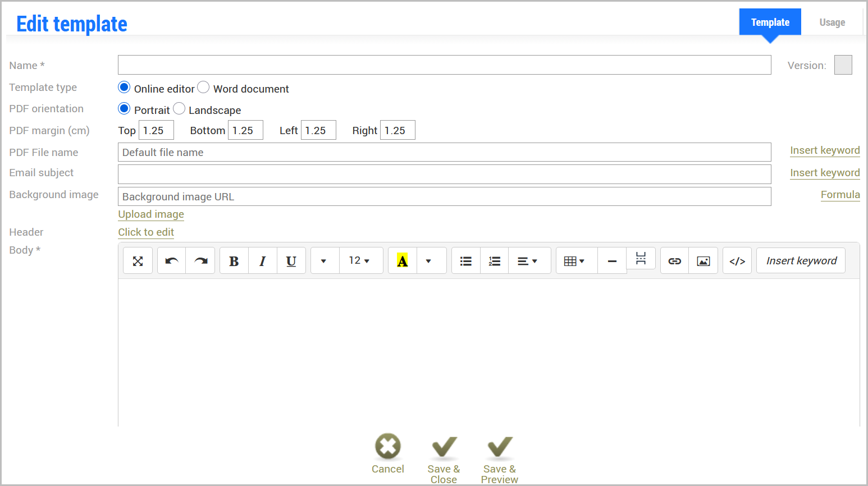Open the font family dropdown
Screen dimensions: 868x486
click(325, 261)
